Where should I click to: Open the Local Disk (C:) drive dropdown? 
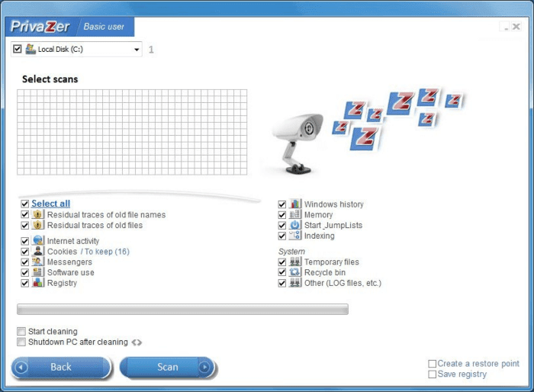(x=137, y=50)
